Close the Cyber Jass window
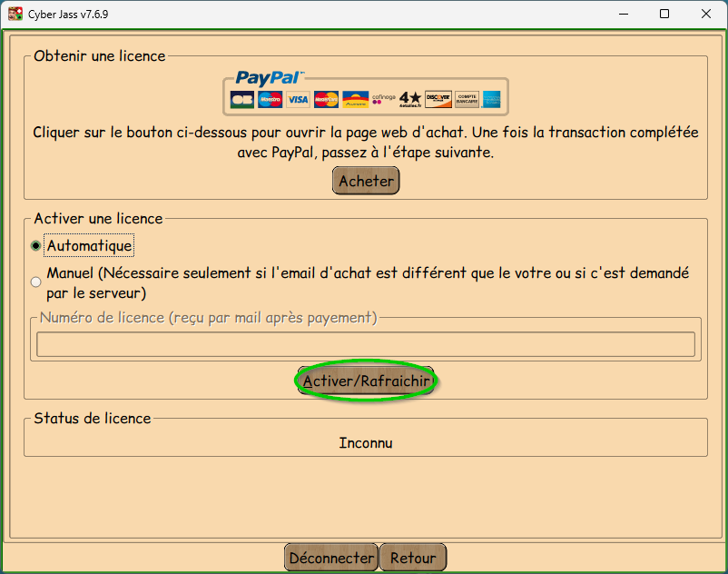This screenshot has width=728, height=574. (706, 14)
